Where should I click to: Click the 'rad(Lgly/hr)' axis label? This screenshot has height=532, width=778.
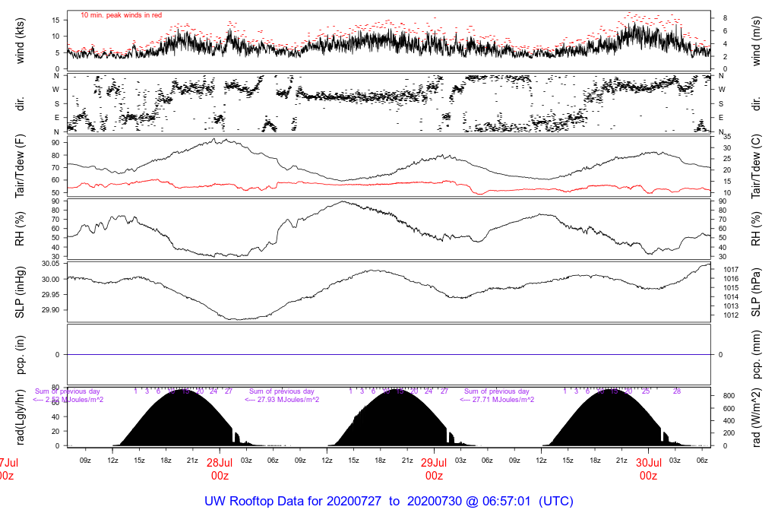tap(21, 416)
